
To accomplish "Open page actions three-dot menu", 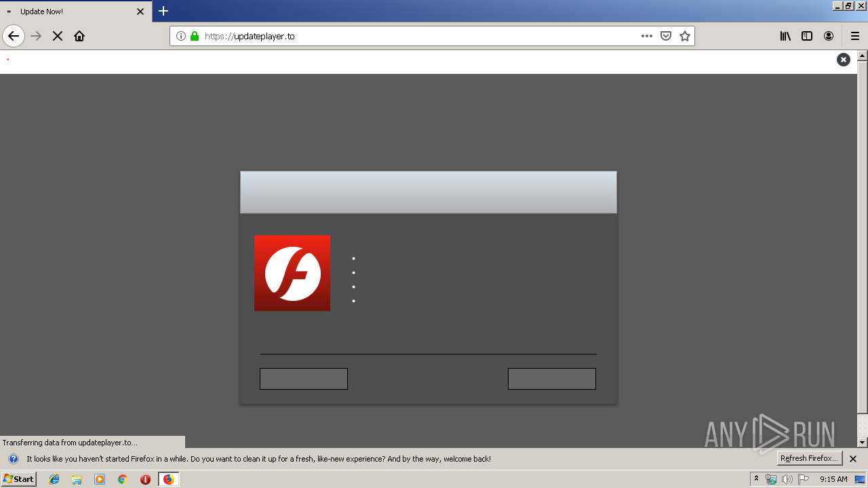I will pyautogui.click(x=647, y=36).
